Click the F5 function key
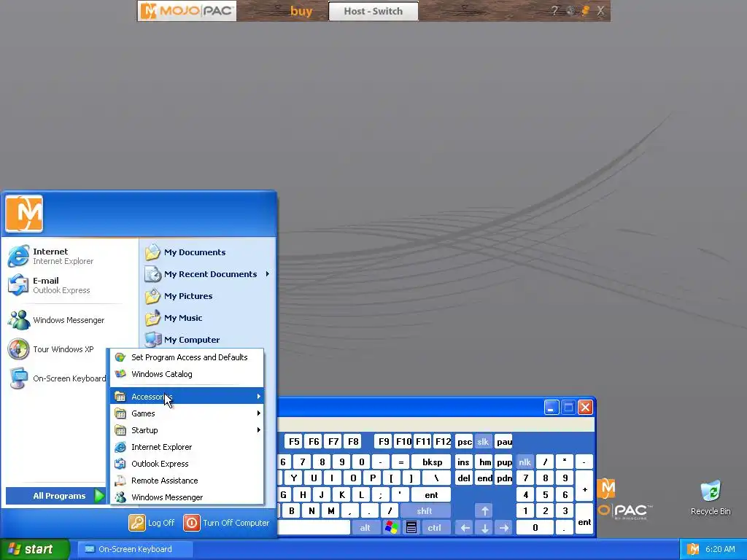 294,441
